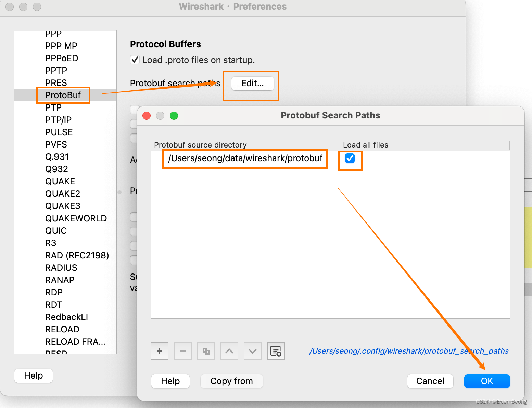Select RDP in the protocol list
Screen dimensions: 532x408
point(65,292)
